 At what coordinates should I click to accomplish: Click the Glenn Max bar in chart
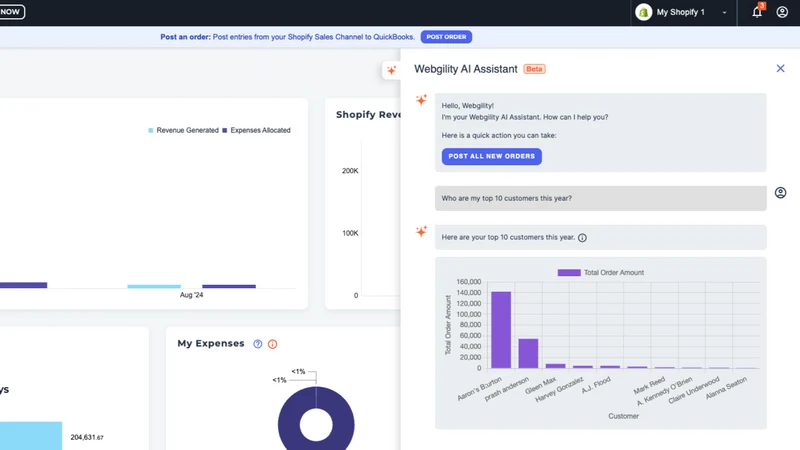(x=556, y=366)
